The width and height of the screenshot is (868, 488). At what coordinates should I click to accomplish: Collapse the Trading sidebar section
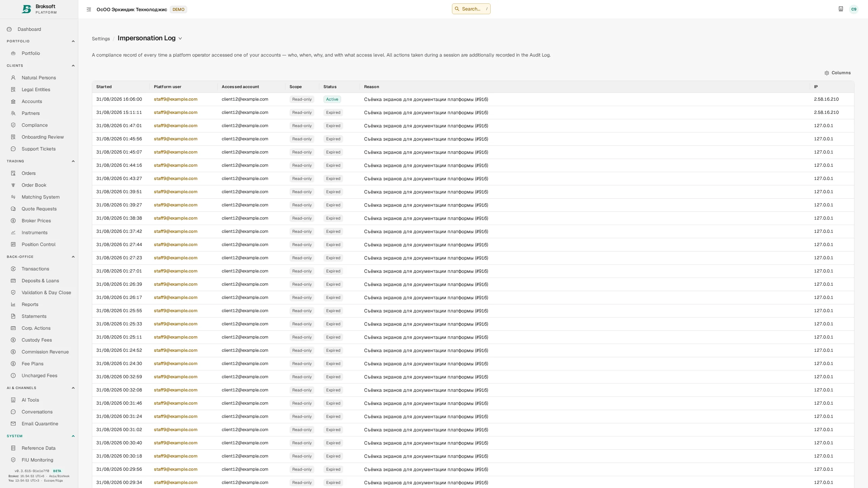pos(73,161)
